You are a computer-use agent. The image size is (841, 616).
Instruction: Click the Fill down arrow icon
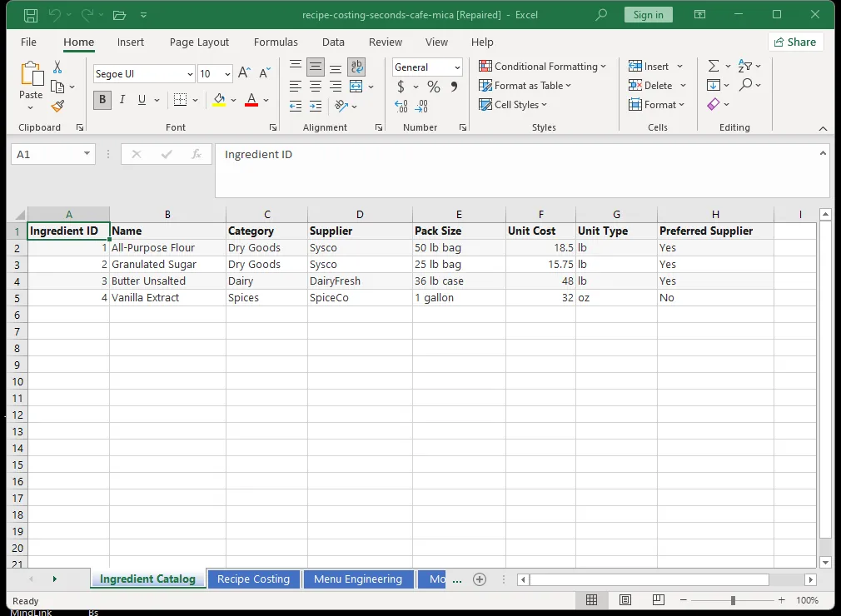[714, 85]
